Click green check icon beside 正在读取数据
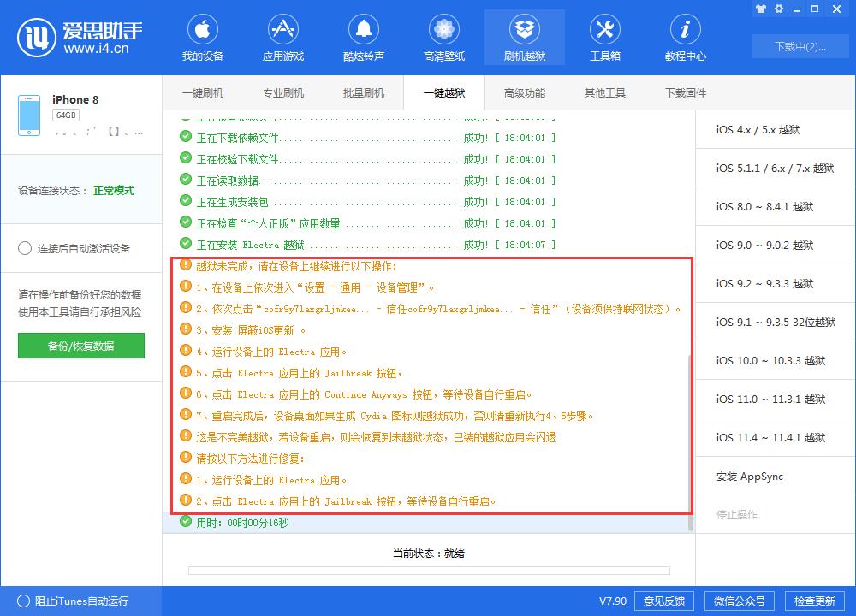 click(186, 179)
